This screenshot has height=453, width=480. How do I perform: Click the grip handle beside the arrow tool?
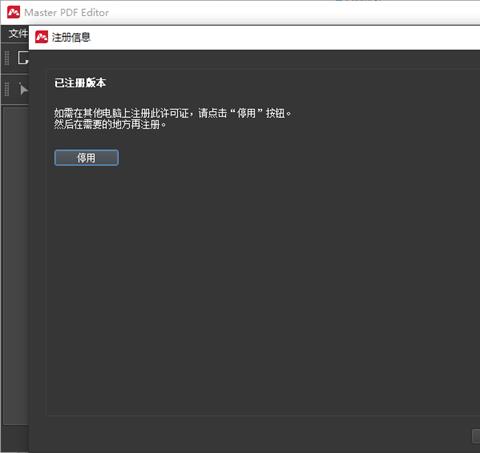7,89
